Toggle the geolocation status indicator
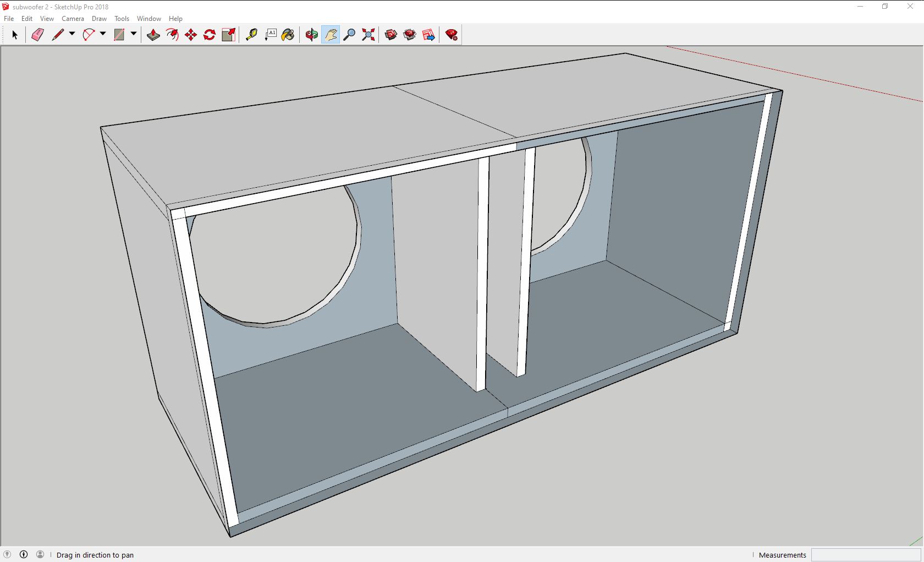Viewport: 924px width, 562px height. pyautogui.click(x=7, y=554)
